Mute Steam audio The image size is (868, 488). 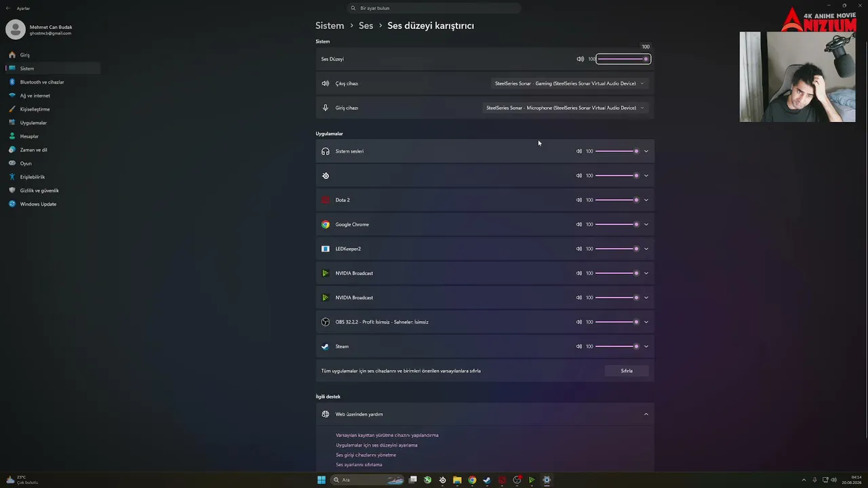coord(579,346)
